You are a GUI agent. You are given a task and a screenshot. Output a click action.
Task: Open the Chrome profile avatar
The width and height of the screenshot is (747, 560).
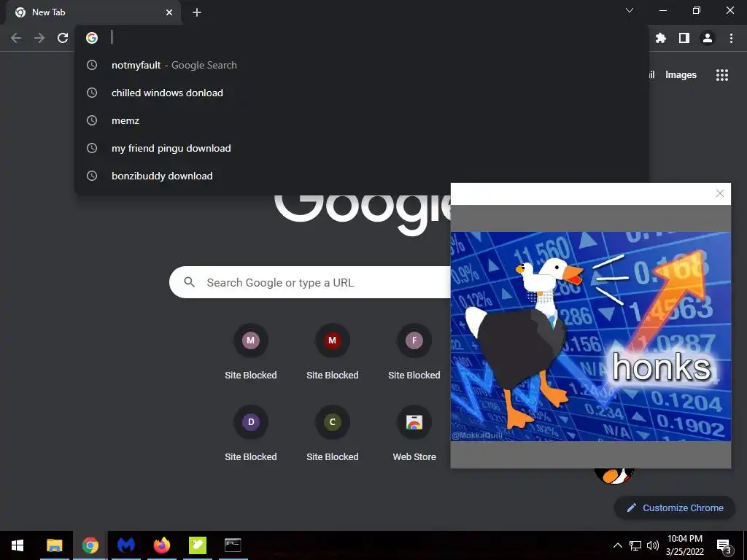[708, 38]
